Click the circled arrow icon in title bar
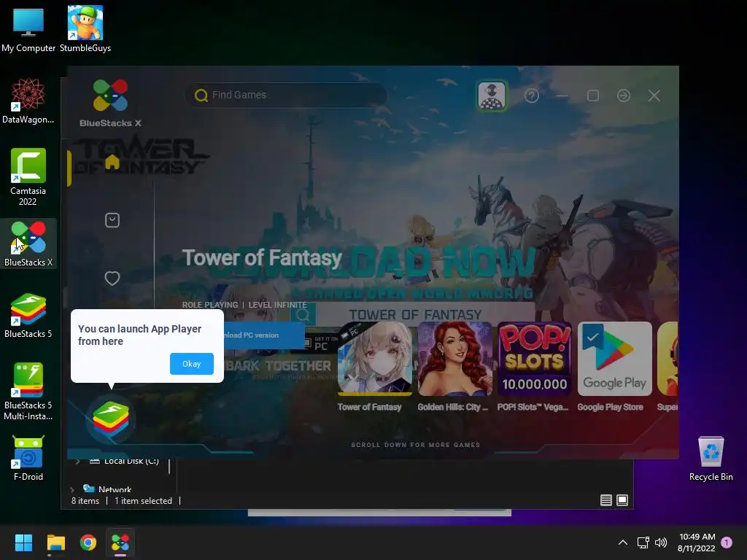Screen dimensions: 747x560 (623, 96)
